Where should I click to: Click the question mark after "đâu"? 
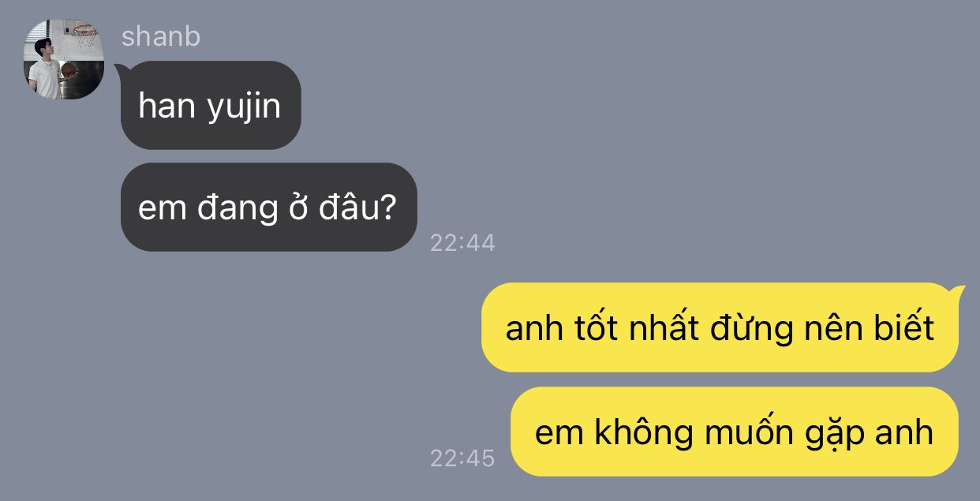click(x=389, y=208)
